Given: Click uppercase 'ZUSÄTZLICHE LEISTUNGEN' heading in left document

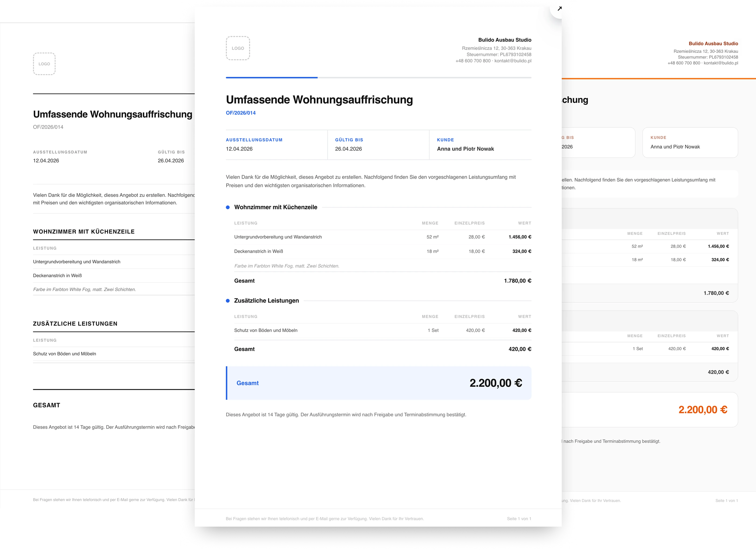Looking at the screenshot, I should (75, 324).
